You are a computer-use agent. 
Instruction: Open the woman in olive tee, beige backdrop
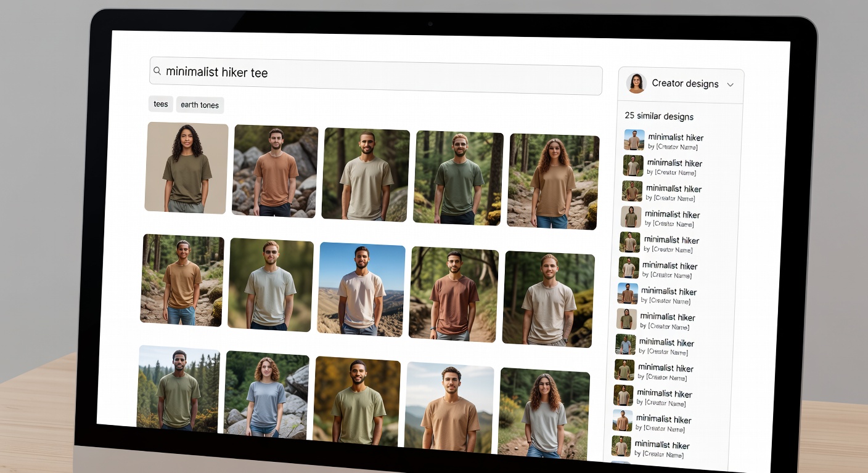coord(187,168)
